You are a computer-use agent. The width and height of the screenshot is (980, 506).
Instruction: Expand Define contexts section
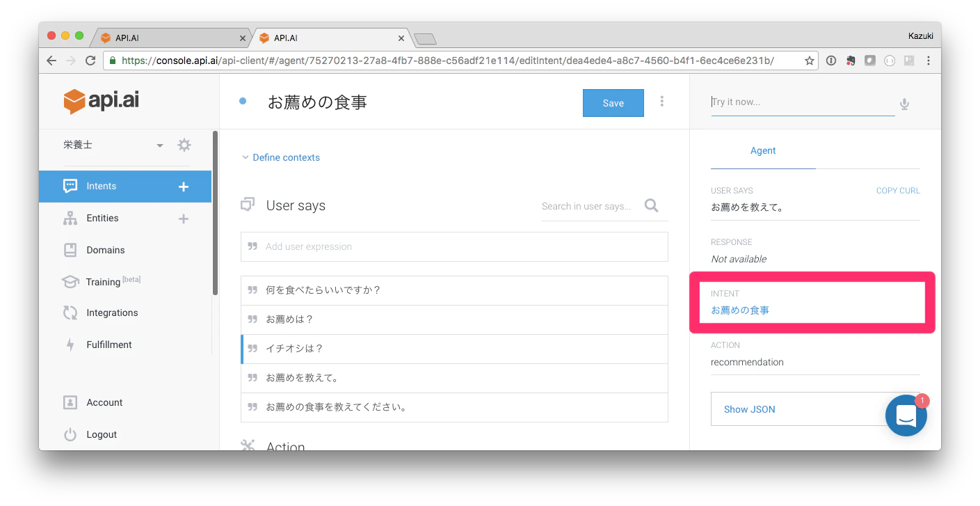coord(280,158)
